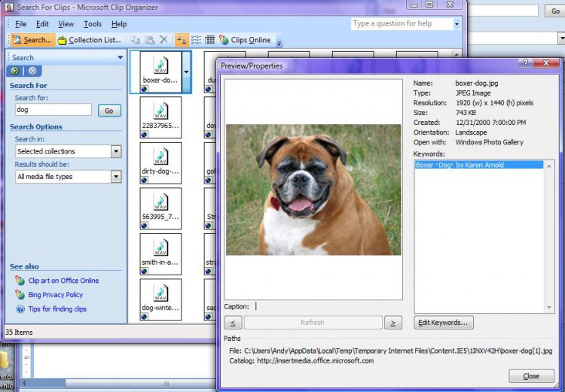The height and width of the screenshot is (392, 565).
Task: Click the Clip Organizer title bar icon
Action: 9,8
